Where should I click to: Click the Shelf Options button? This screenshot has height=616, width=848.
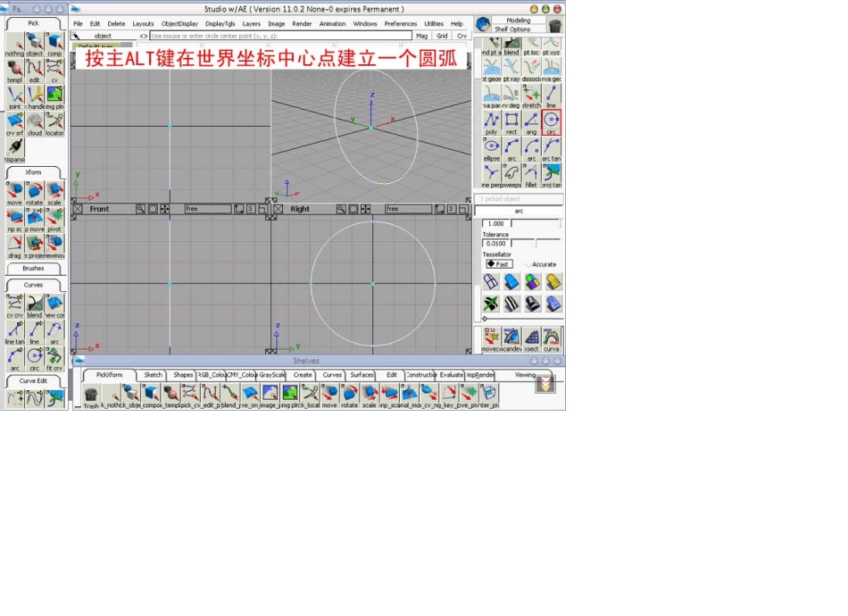(512, 29)
